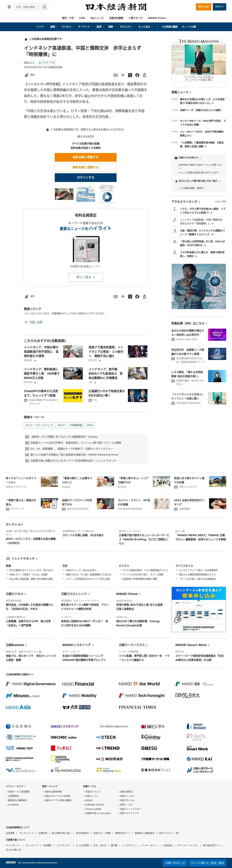
Task: Click the bottom email share icon
Action: [115, 297]
